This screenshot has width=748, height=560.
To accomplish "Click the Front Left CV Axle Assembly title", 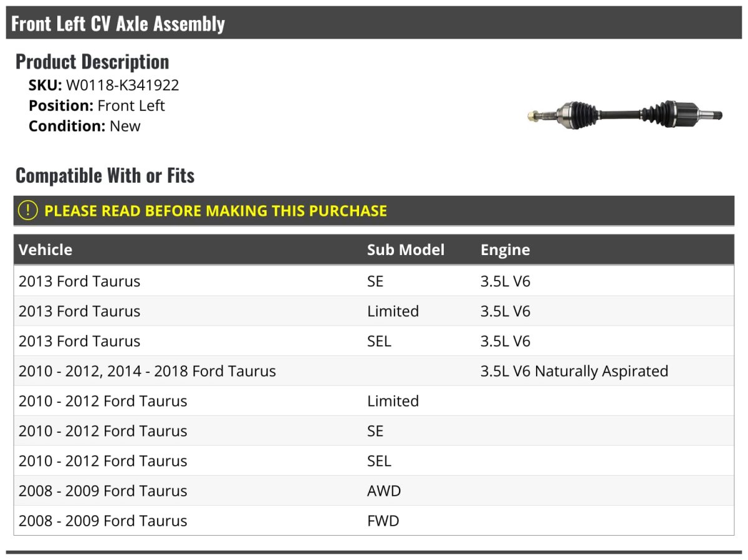I will (118, 24).
